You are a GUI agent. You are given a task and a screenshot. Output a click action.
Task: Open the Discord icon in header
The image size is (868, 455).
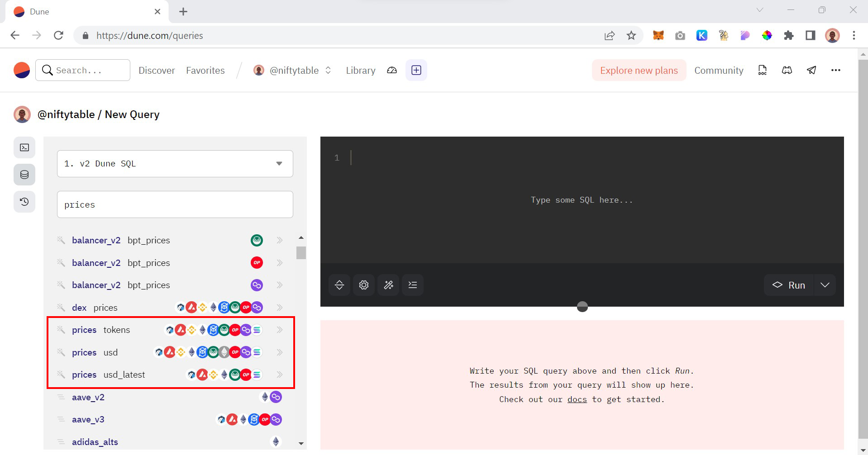point(787,70)
